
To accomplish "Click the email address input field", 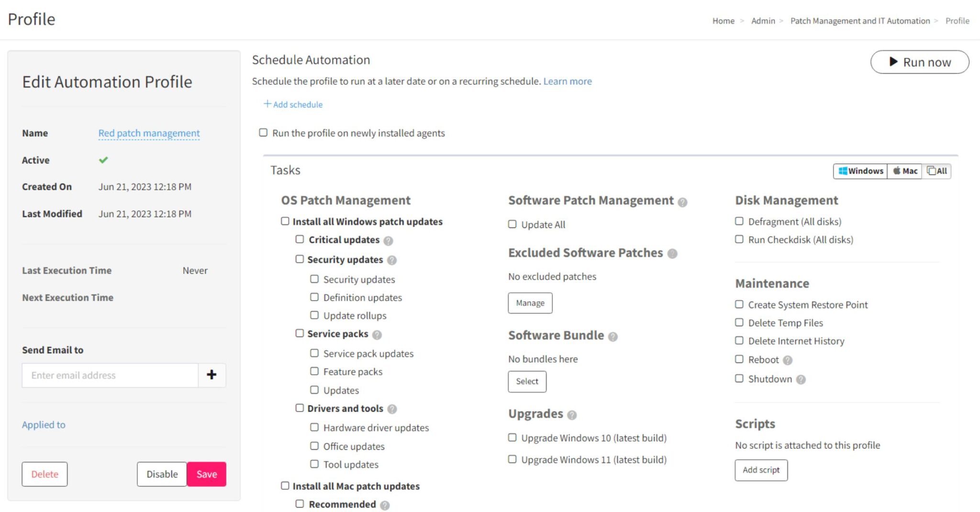I will pos(109,375).
